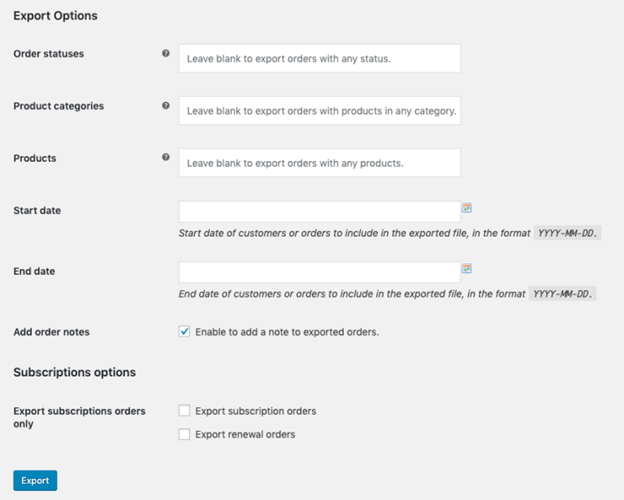Image resolution: width=624 pixels, height=500 pixels.
Task: Open the Products selection field
Action: click(319, 163)
